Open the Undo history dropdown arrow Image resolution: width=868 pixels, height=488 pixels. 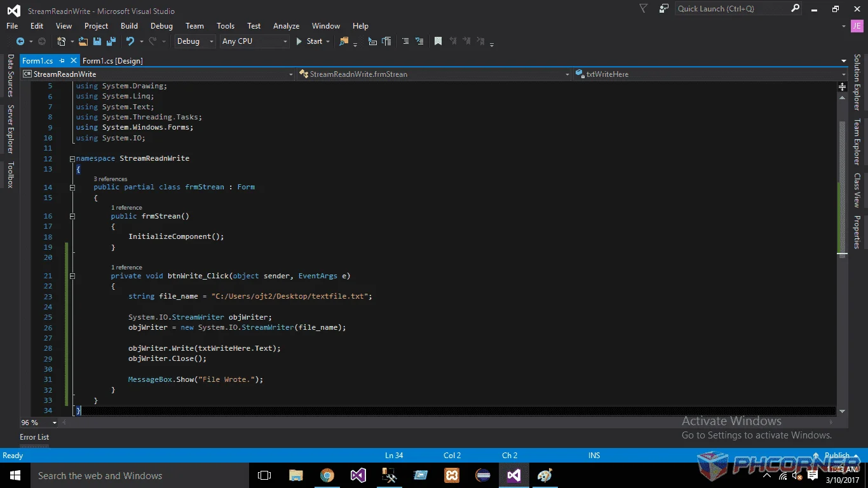[140, 41]
